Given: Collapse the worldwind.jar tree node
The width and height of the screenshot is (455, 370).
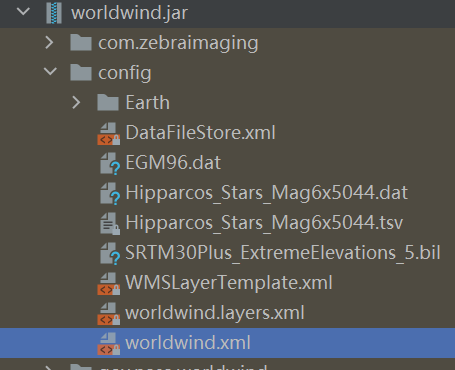Looking at the screenshot, I should (23, 12).
